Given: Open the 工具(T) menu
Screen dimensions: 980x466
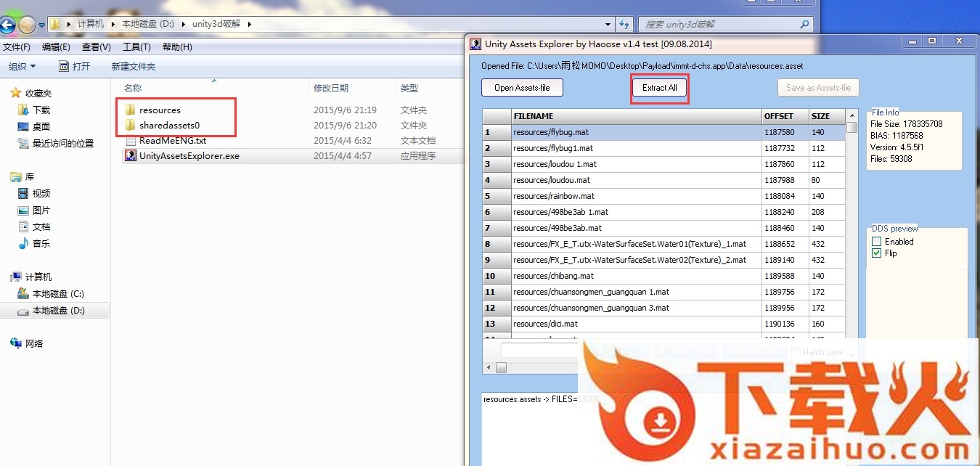Looking at the screenshot, I should 136,47.
